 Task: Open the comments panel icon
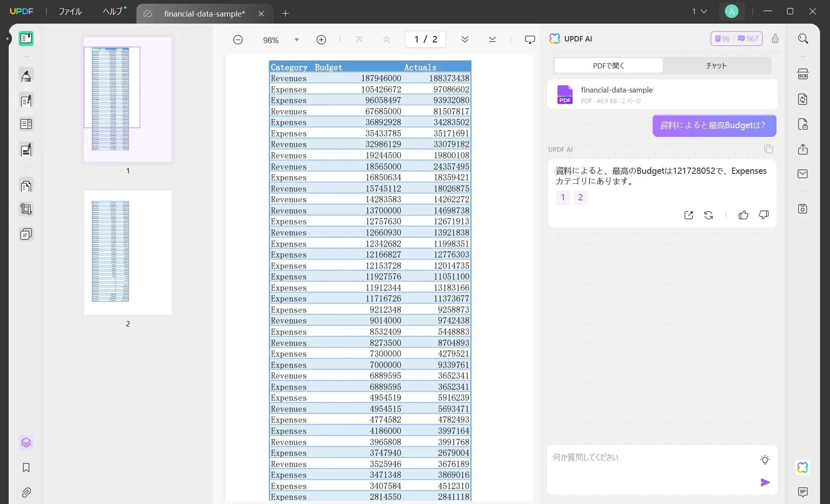point(803,492)
